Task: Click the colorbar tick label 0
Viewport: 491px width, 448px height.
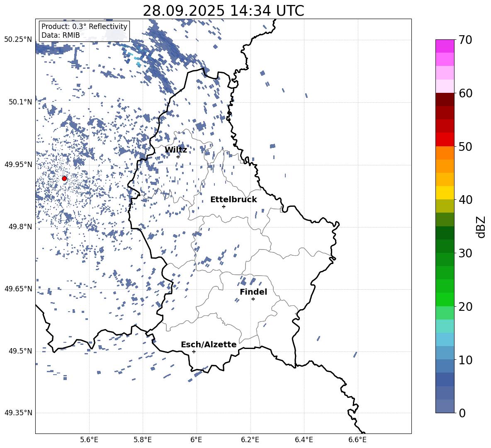Action: [x=462, y=413]
